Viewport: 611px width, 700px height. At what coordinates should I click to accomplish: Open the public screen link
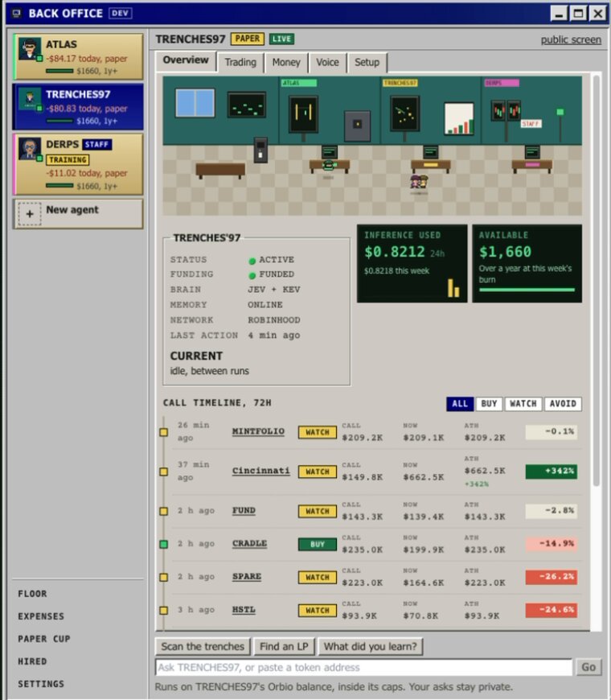(x=571, y=39)
